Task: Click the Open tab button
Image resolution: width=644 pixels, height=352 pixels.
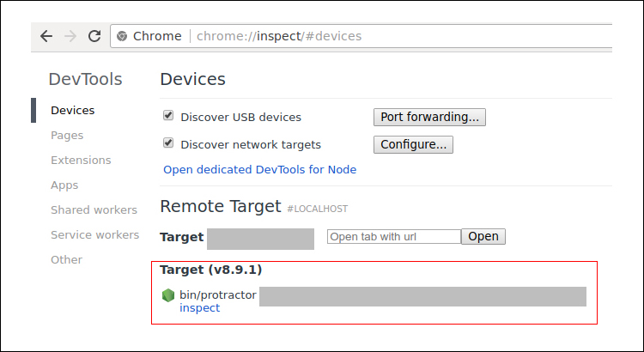Action: click(483, 237)
